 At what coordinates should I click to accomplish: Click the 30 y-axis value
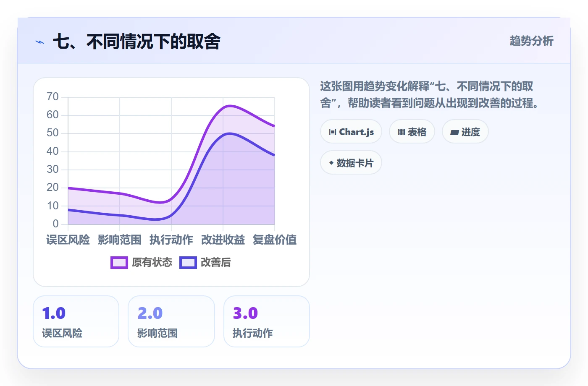pyautogui.click(x=53, y=170)
